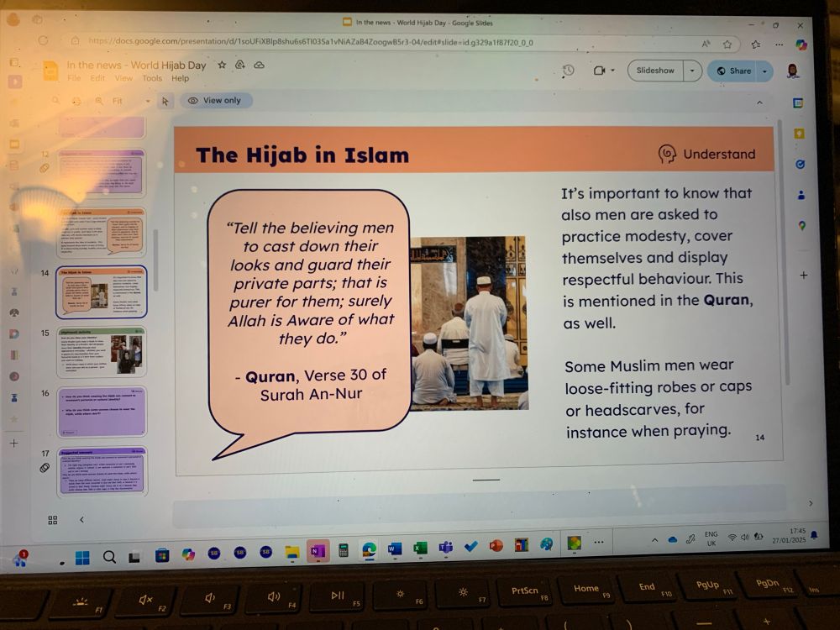The image size is (840, 630).
Task: Click the View only mode button
Action: tap(214, 100)
